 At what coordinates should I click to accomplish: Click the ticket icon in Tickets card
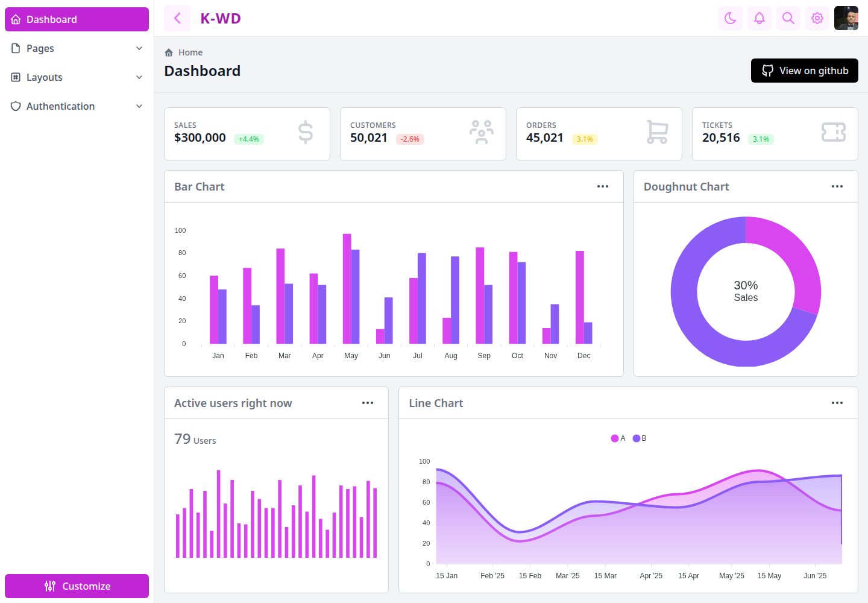pos(834,132)
